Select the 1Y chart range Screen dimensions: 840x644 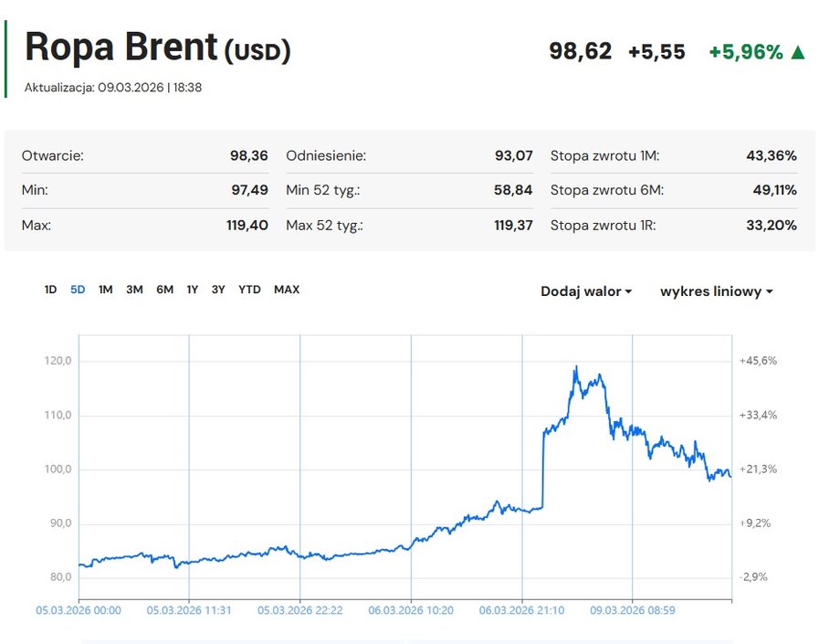pyautogui.click(x=193, y=290)
